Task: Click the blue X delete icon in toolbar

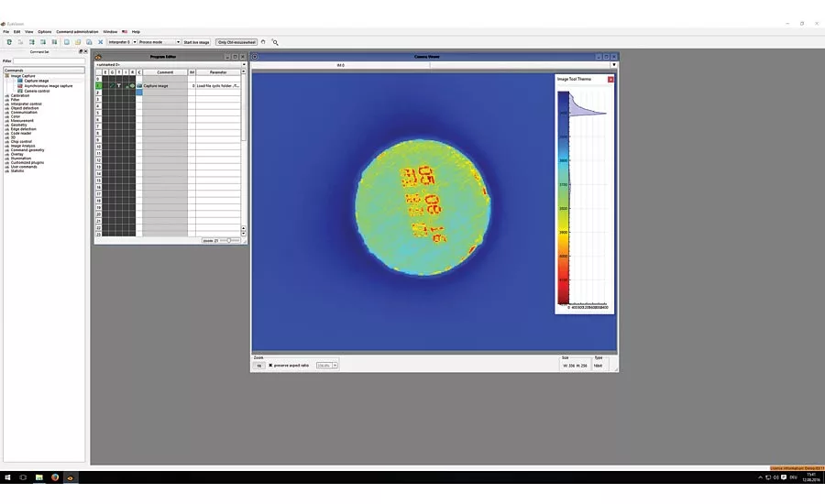Action: coord(101,42)
